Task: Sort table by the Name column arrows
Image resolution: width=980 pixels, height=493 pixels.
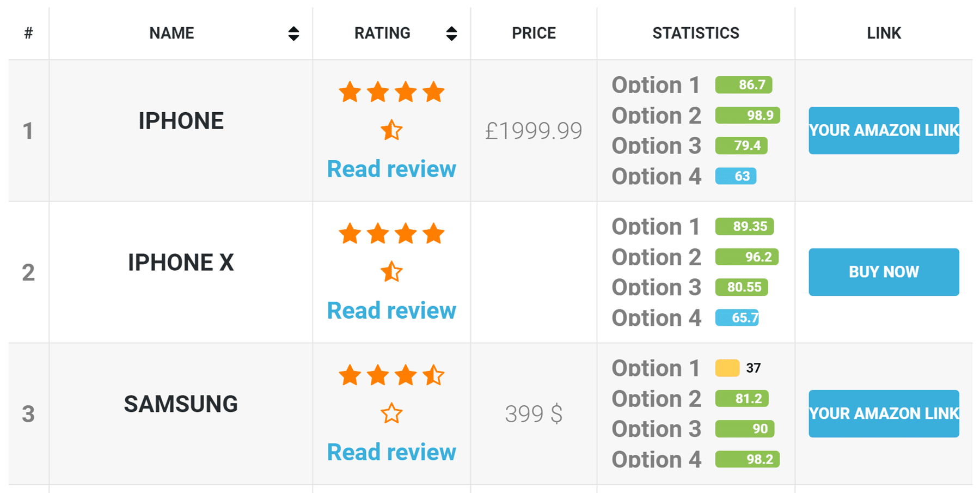Action: (x=293, y=34)
